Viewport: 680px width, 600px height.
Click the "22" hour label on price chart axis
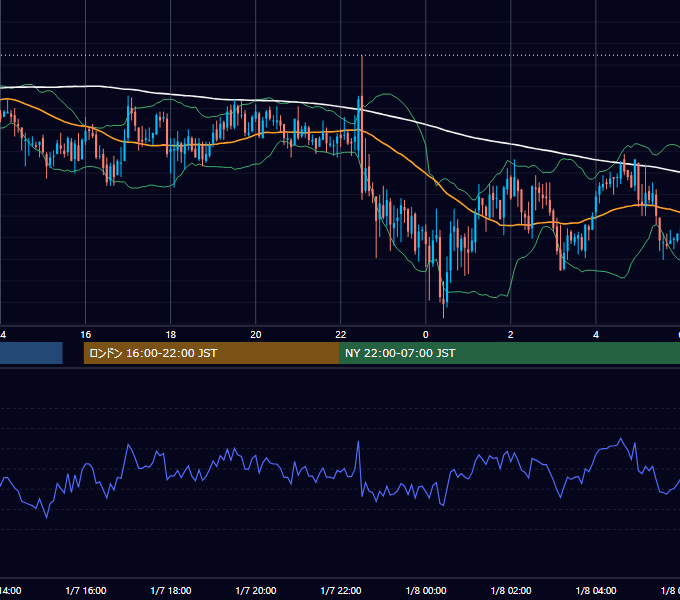coord(341,335)
